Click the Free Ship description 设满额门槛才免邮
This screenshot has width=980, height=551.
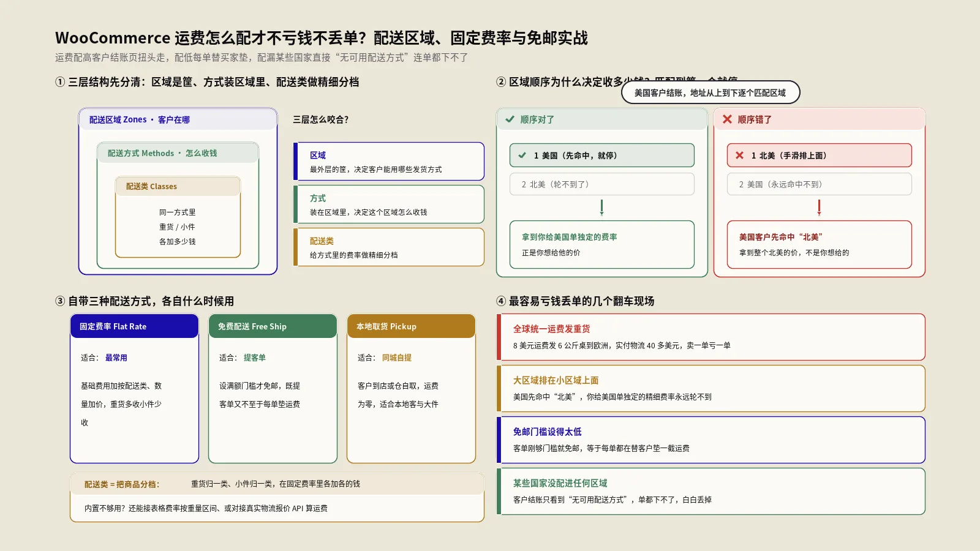point(260,395)
